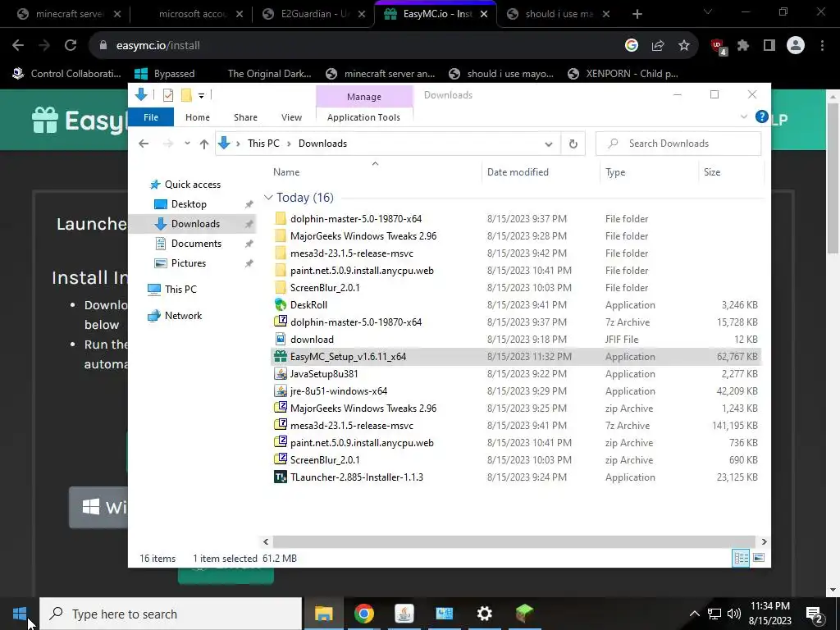The image size is (840, 630).
Task: Click the horizontal scrollbar right arrow
Action: (764, 541)
